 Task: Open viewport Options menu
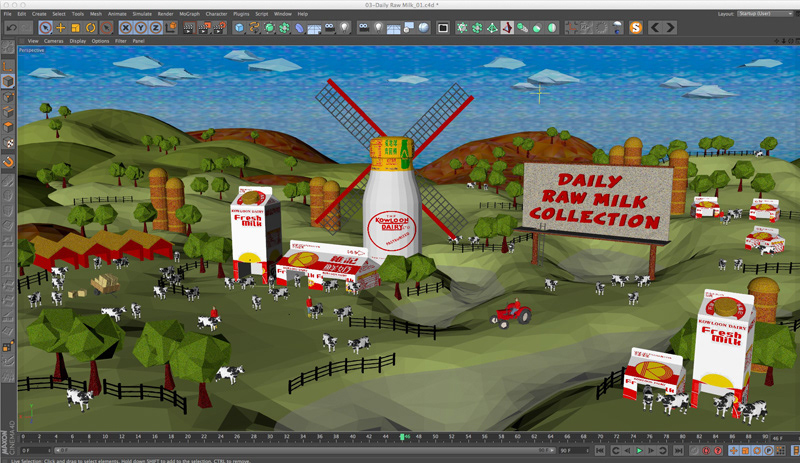tap(101, 41)
